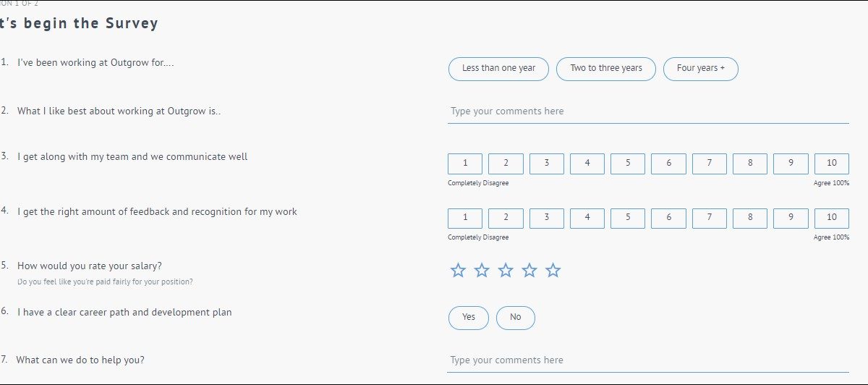The height and width of the screenshot is (385, 868).
Task: Rate salary with the third star
Action: [506, 271]
